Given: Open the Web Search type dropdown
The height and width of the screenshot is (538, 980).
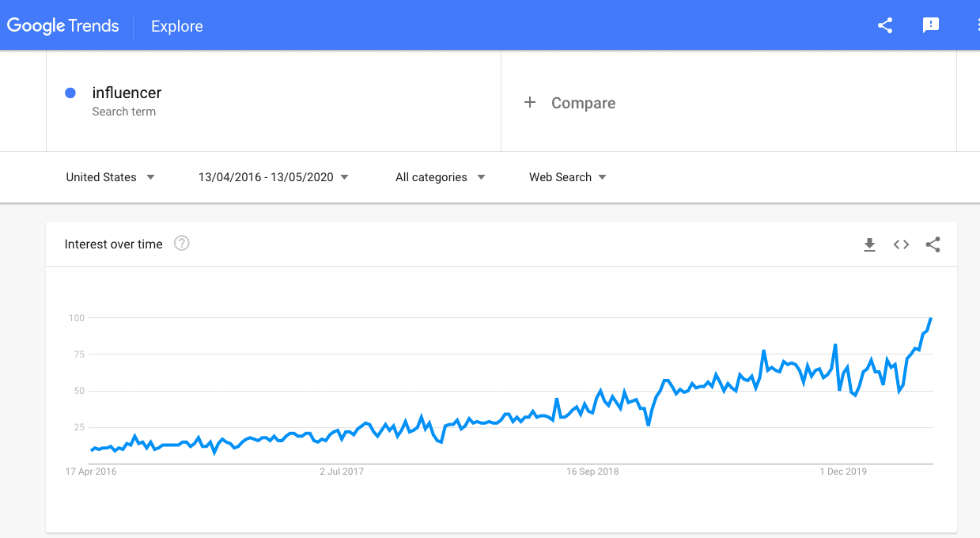Looking at the screenshot, I should pos(568,177).
